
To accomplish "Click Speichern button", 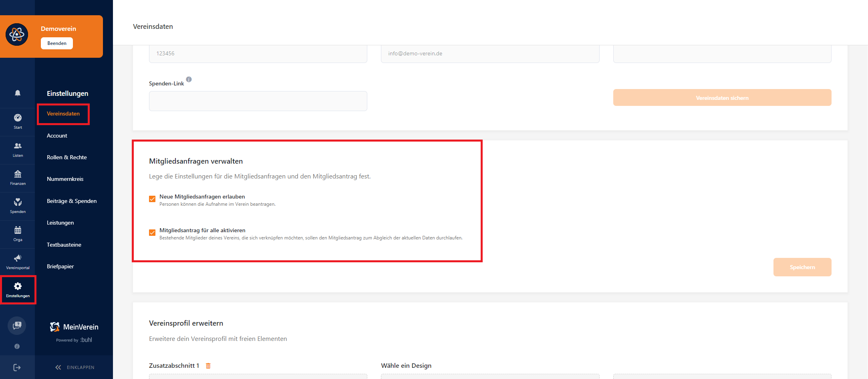I will (x=802, y=267).
